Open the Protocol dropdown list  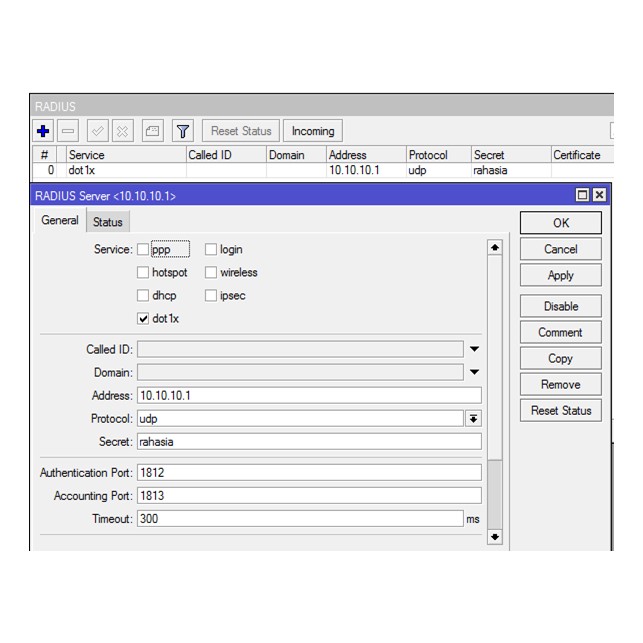[473, 419]
